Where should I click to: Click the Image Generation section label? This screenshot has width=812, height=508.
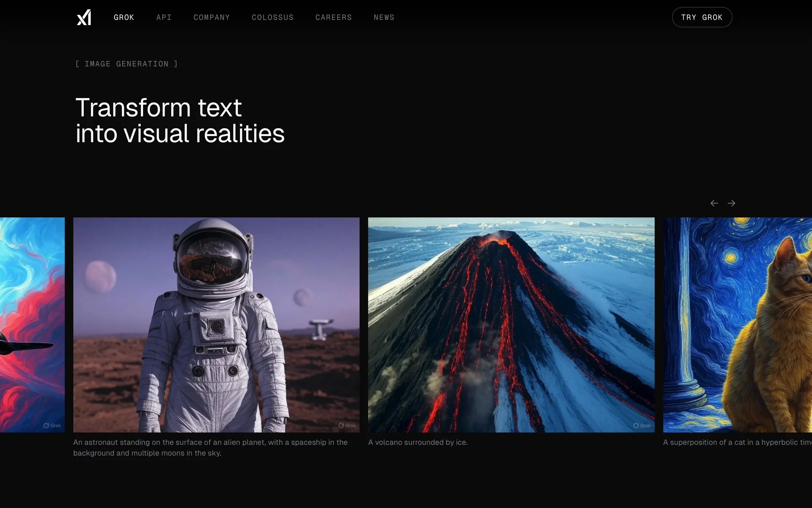pyautogui.click(x=126, y=64)
